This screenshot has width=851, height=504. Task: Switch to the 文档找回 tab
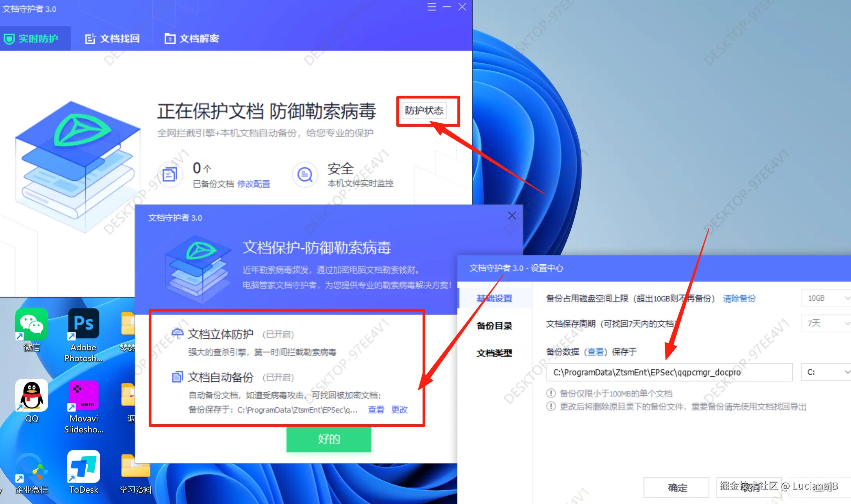pyautogui.click(x=113, y=38)
